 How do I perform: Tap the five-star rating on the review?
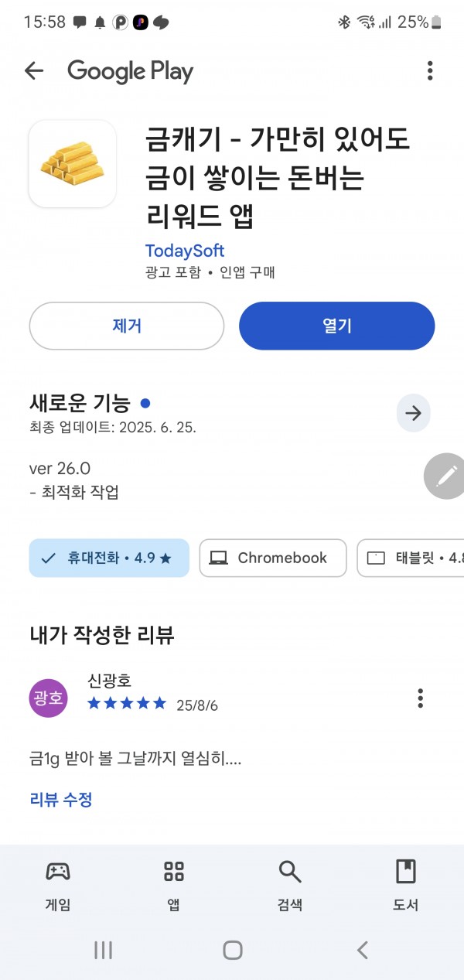(127, 703)
